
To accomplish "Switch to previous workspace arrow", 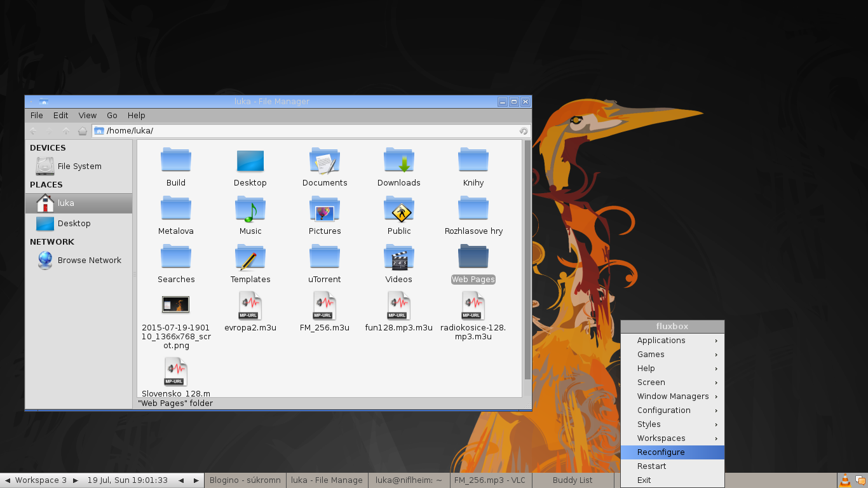I will 8,480.
